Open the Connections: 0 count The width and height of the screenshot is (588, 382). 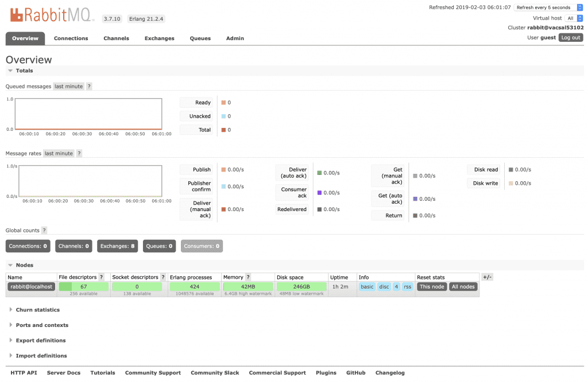[x=28, y=247]
